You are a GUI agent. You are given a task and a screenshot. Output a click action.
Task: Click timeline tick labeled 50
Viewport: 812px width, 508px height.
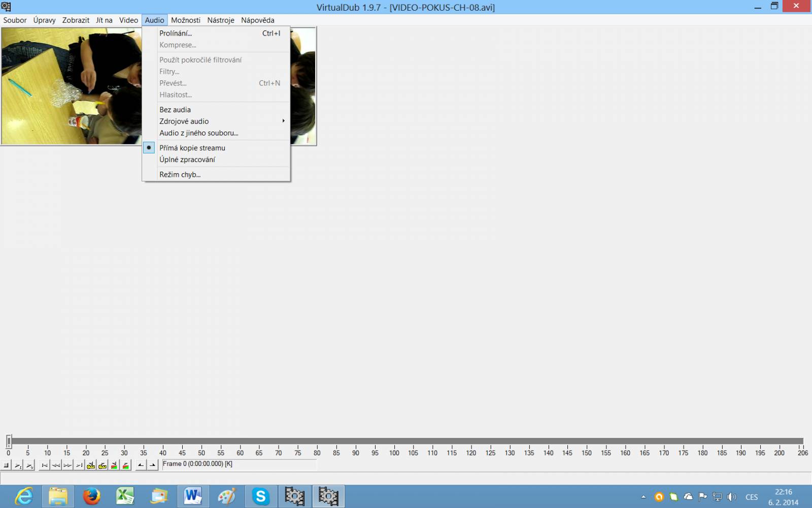coord(201,453)
